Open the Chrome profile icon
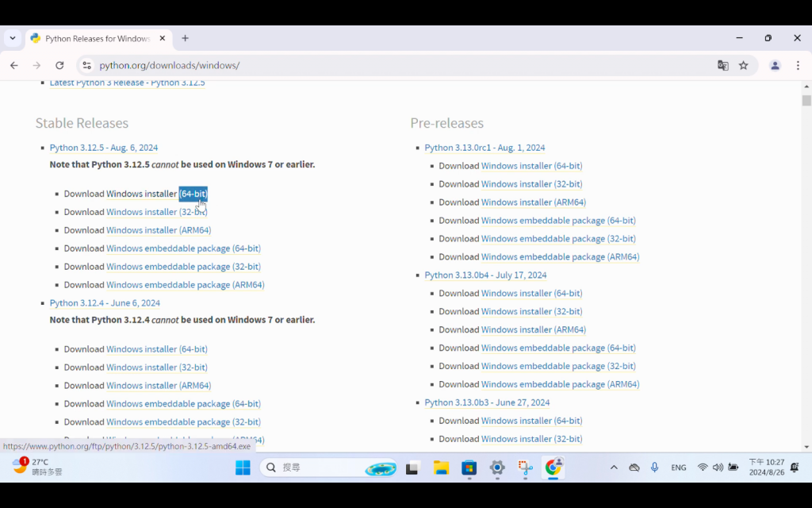 click(x=776, y=65)
